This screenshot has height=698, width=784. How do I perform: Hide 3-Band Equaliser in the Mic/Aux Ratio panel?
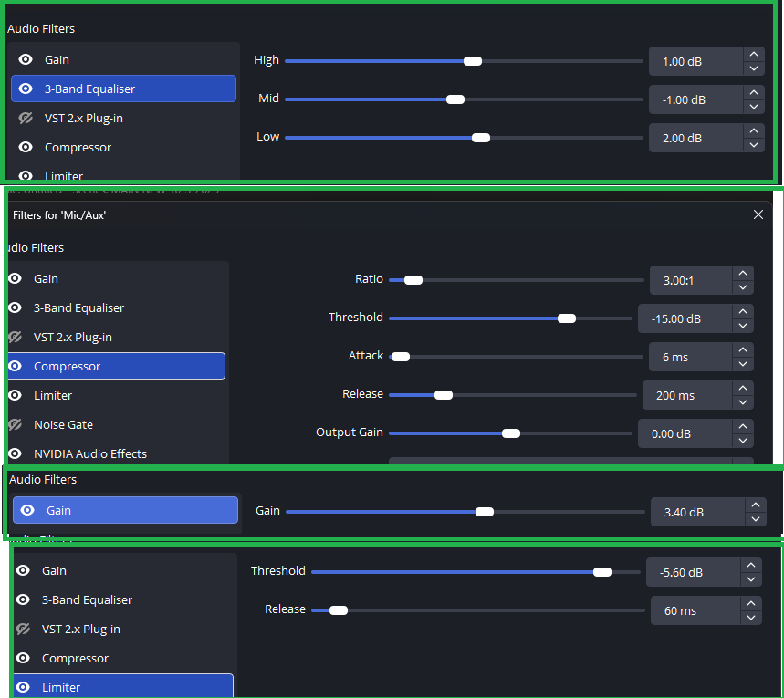coord(15,307)
